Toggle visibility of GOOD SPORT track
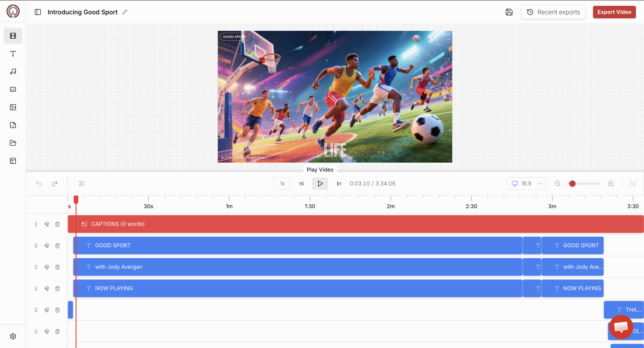Image resolution: width=644 pixels, height=348 pixels. [47, 246]
